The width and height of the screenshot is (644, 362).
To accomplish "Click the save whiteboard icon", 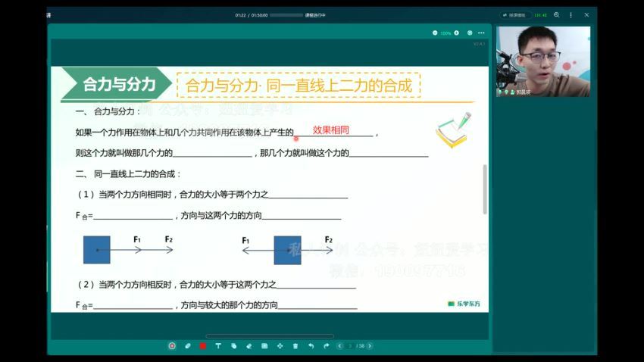I will point(264,346).
